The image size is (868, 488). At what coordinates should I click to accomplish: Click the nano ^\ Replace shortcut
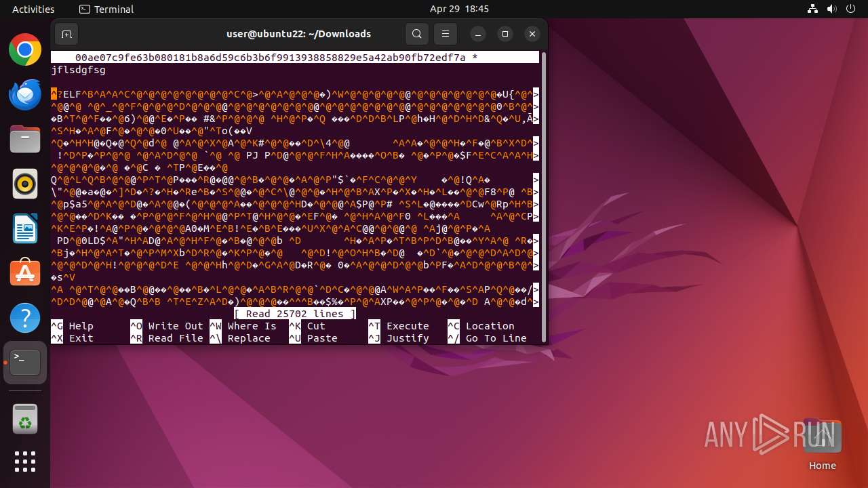(240, 338)
